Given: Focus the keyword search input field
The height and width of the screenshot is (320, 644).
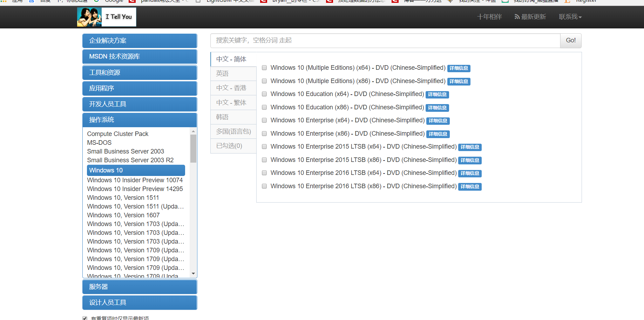Looking at the screenshot, I should point(385,41).
